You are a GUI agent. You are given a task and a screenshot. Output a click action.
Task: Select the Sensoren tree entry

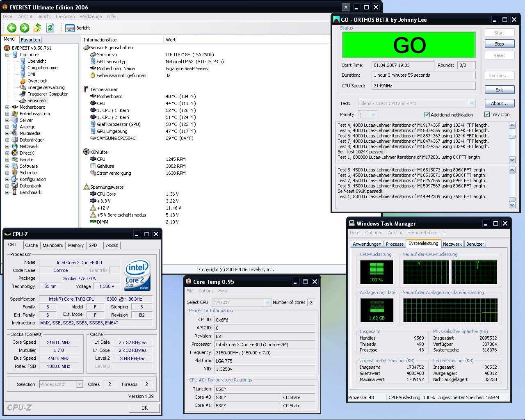click(37, 100)
